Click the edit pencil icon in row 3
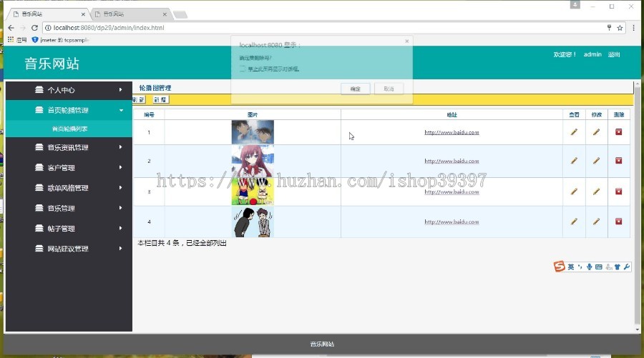This screenshot has height=358, width=644. [x=596, y=192]
